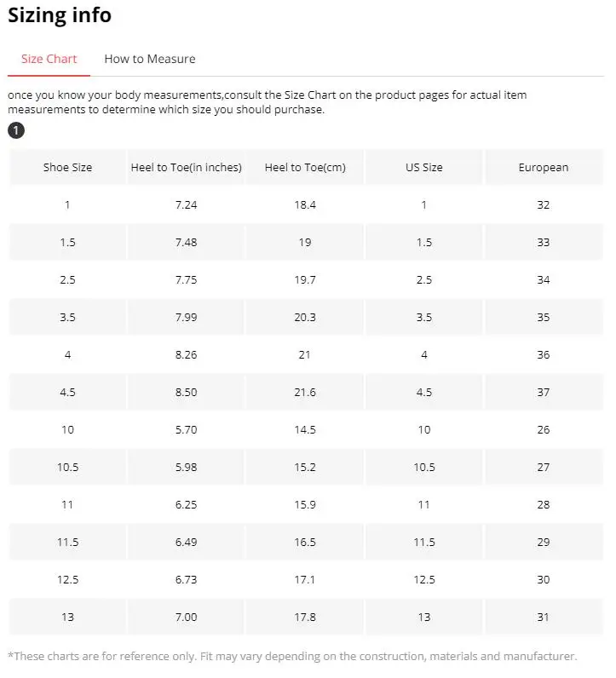The width and height of the screenshot is (616, 678).
Task: Select the 5.98 inches cell
Action: pyautogui.click(x=186, y=467)
